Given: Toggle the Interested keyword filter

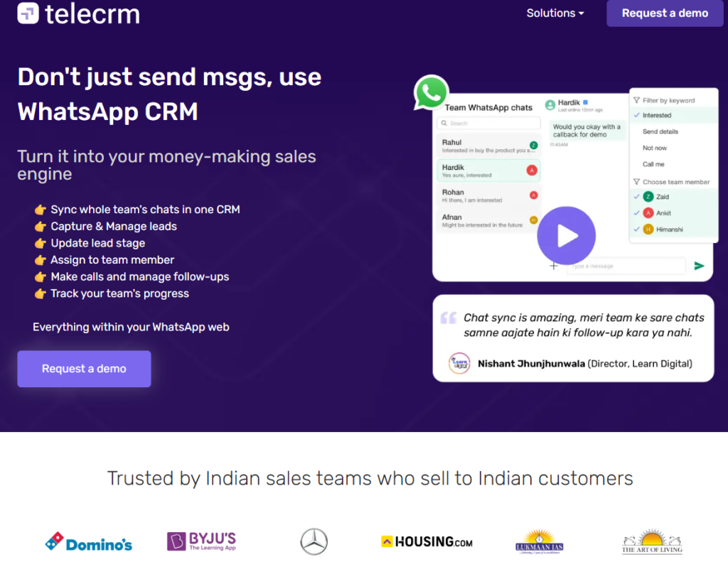Looking at the screenshot, I should [657, 115].
